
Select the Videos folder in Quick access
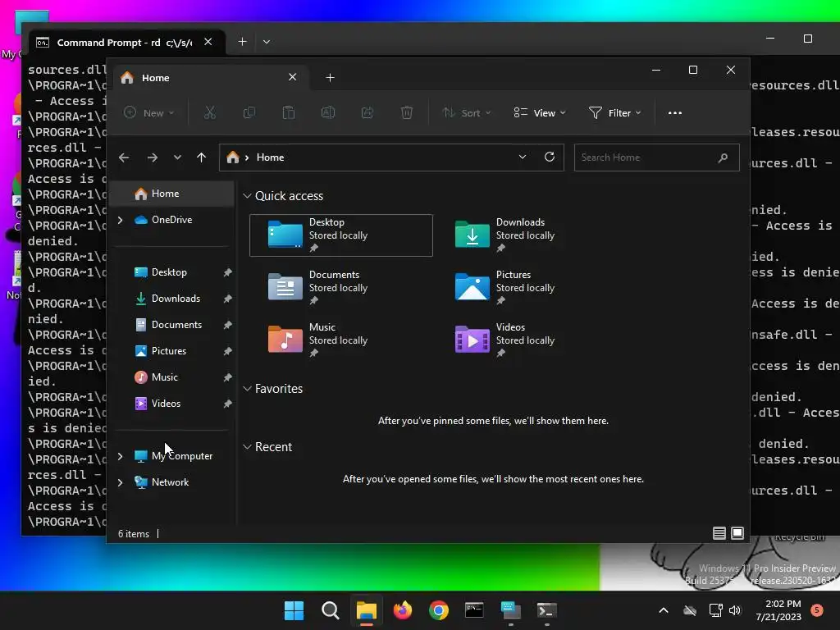tap(527, 340)
